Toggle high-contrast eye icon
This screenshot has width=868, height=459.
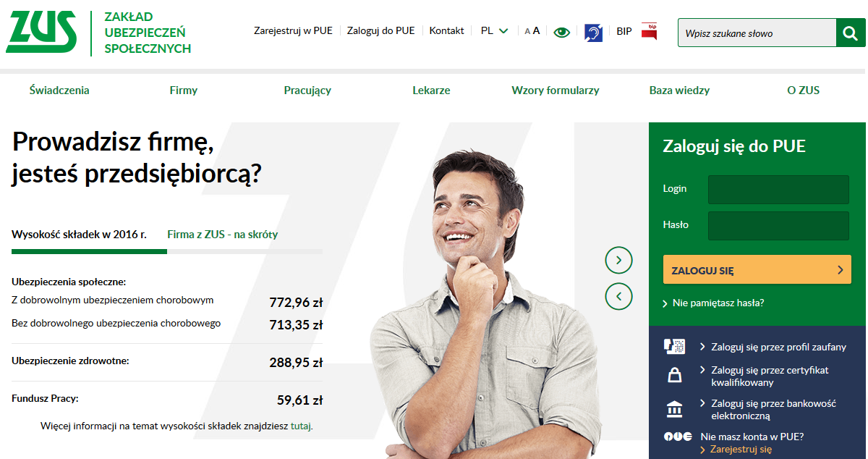coord(562,32)
